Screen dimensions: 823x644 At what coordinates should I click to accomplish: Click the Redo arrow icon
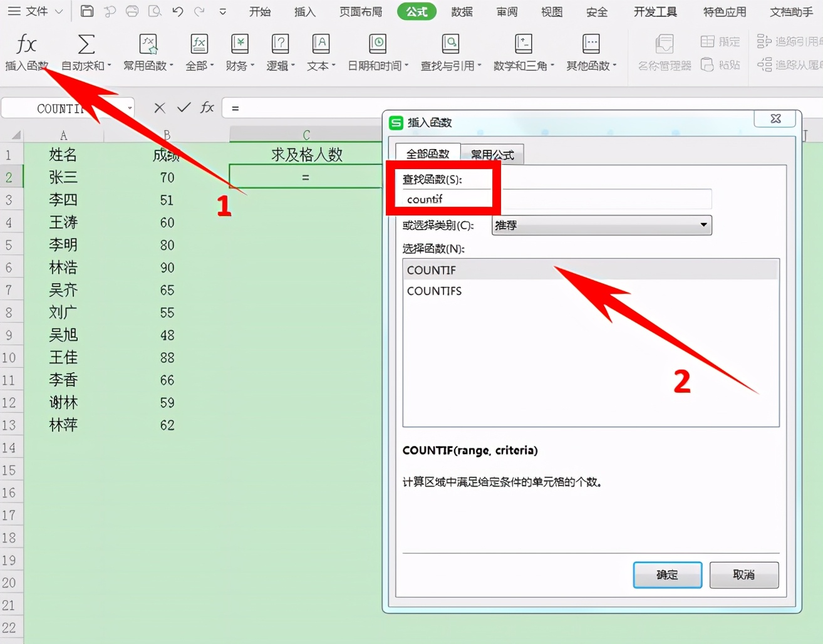199,11
